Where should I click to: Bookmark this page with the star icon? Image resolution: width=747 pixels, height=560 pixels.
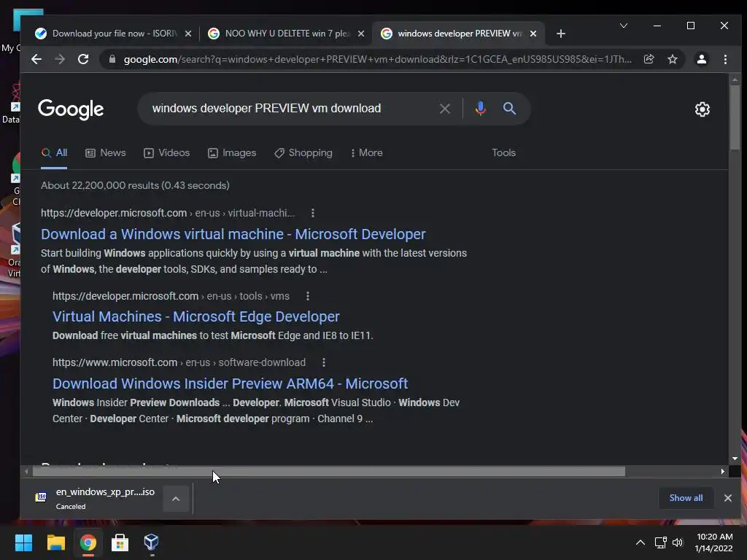672,59
